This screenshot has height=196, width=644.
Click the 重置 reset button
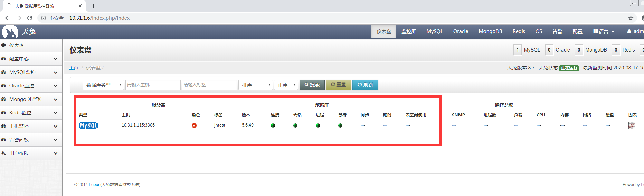click(338, 85)
